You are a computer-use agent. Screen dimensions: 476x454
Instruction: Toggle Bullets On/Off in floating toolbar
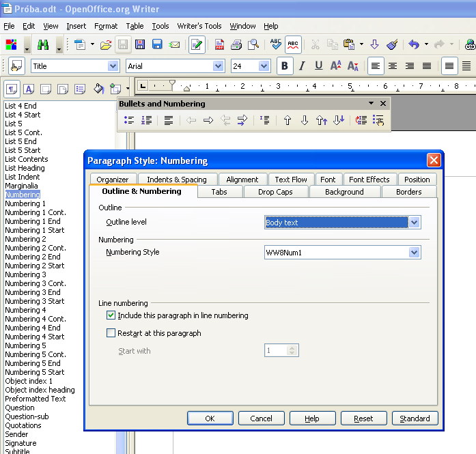[129, 120]
